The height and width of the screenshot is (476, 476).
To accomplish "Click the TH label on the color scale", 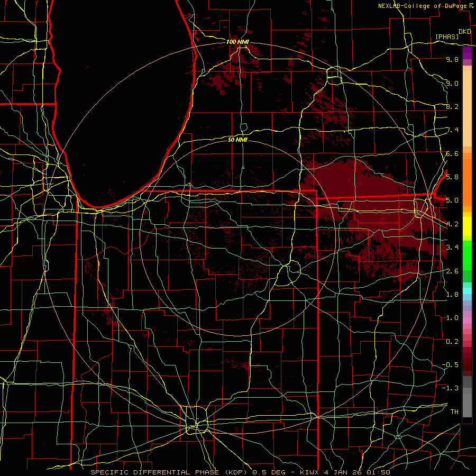I will pos(454,411).
